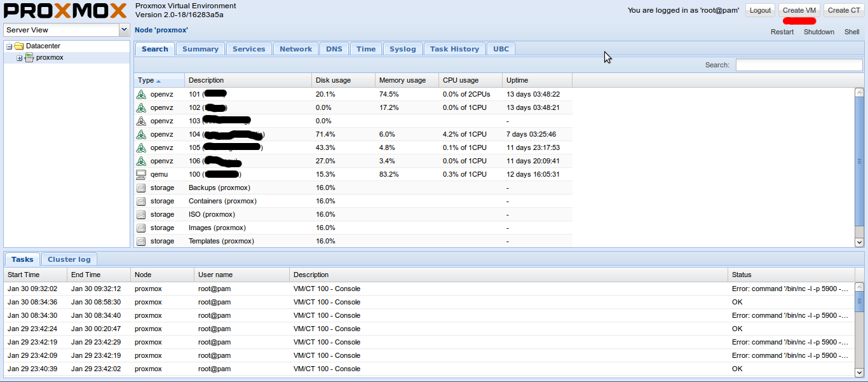Click the Proxmox logo
The width and height of the screenshot is (868, 382).
point(65,11)
